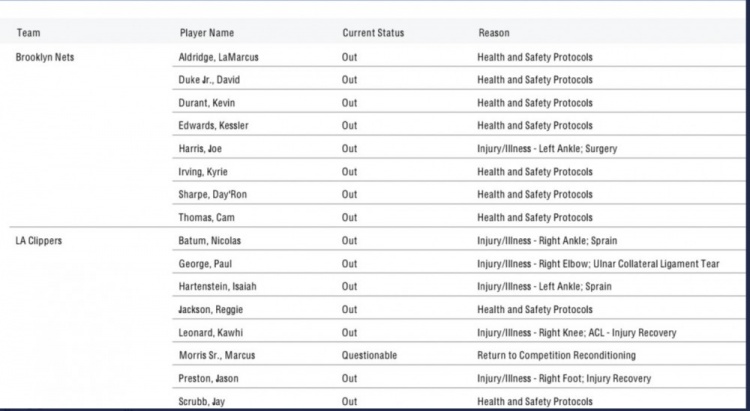Select the Irving, Kyrie row name
The image size is (750, 411).
(203, 172)
